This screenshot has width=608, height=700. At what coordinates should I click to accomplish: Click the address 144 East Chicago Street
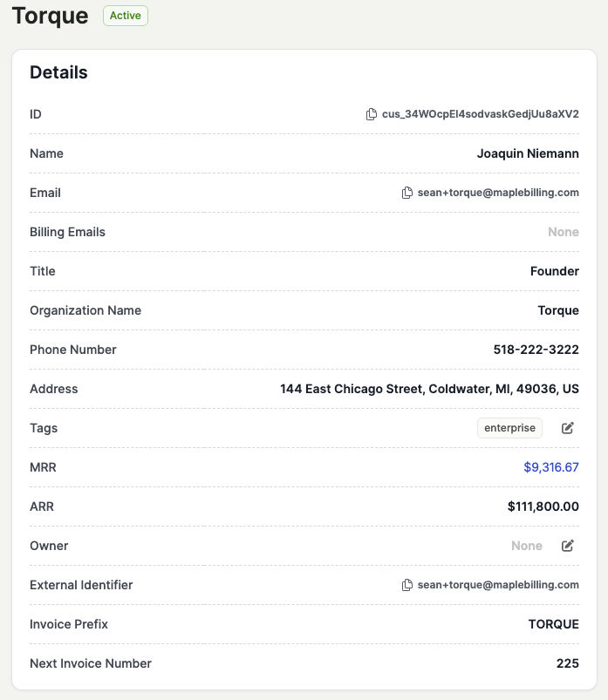(429, 389)
